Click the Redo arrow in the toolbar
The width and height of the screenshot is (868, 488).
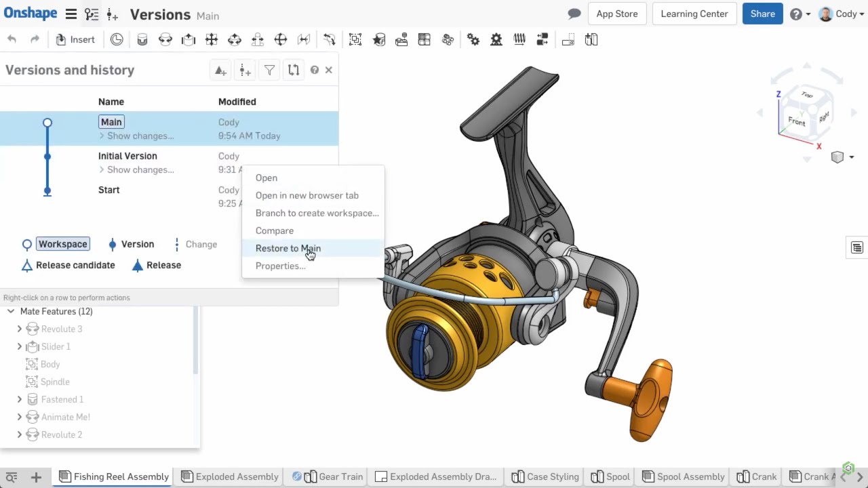click(35, 40)
